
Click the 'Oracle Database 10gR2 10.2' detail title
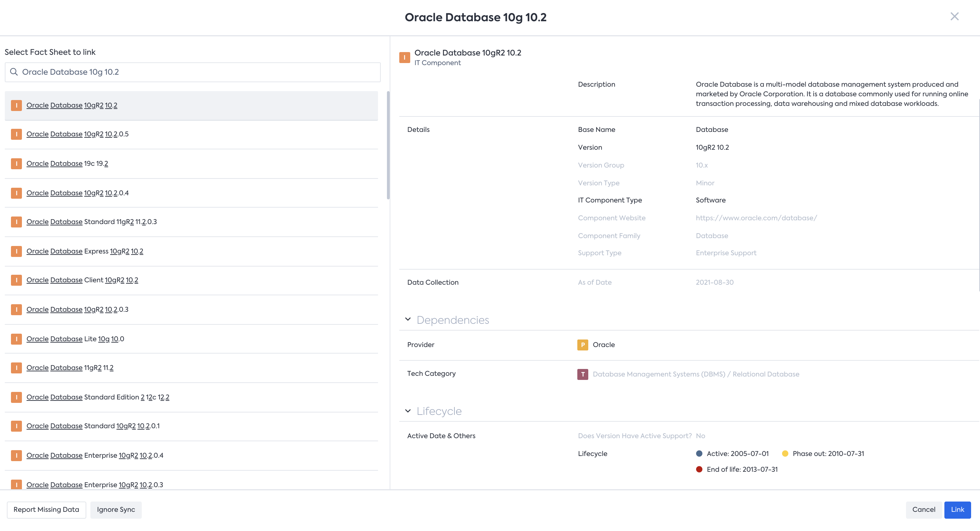coord(467,53)
